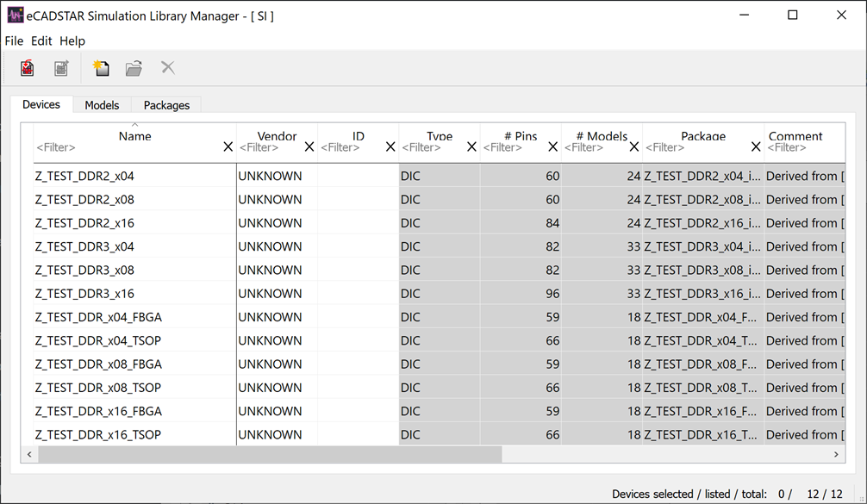Screen dimensions: 867x504
Task: Click the delete X toolbar icon
Action: (x=168, y=68)
